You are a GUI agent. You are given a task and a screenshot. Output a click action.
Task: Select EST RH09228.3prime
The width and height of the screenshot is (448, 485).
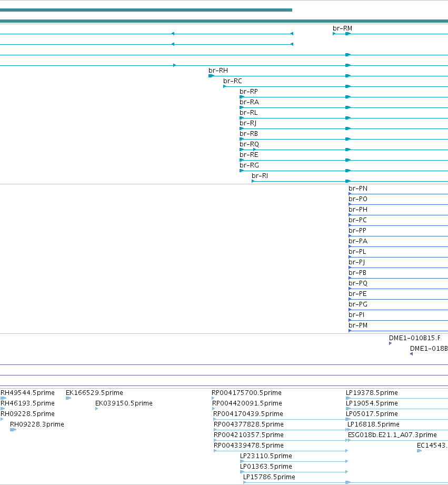[x=37, y=424]
